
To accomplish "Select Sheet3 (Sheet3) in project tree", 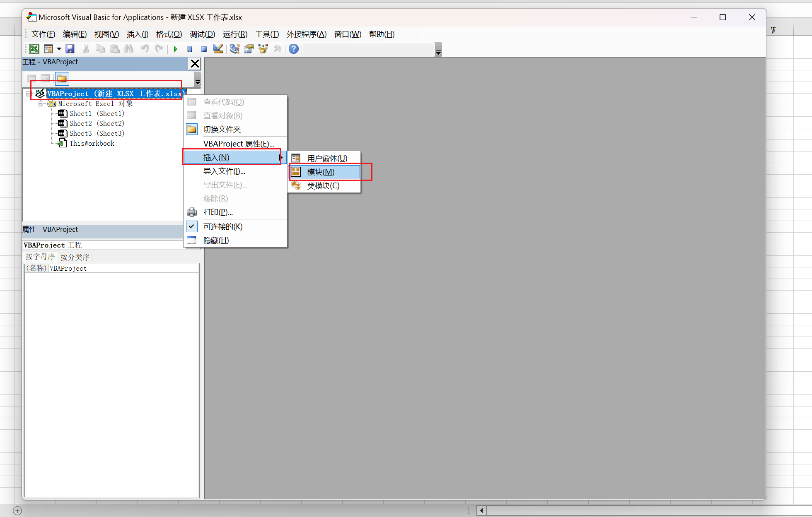I will point(97,133).
